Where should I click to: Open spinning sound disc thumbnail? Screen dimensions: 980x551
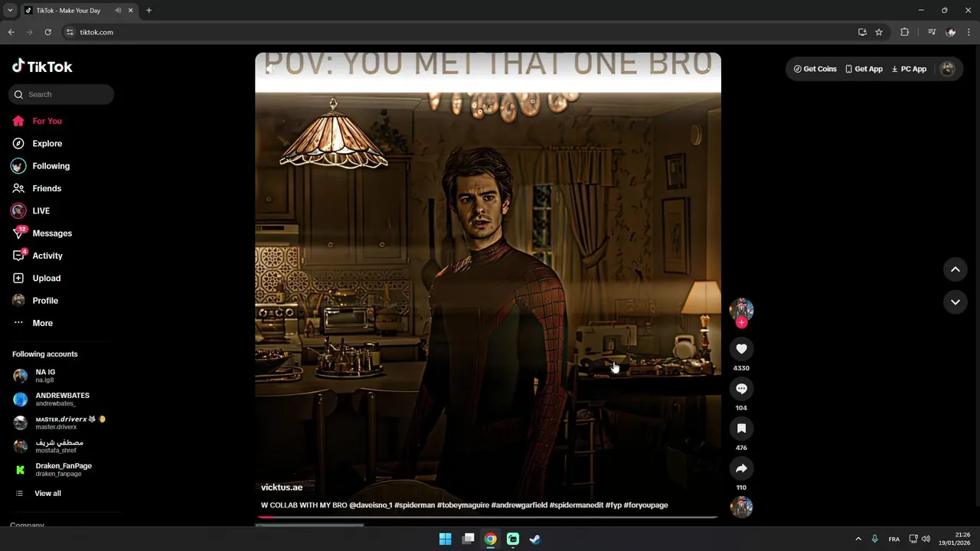(x=741, y=507)
